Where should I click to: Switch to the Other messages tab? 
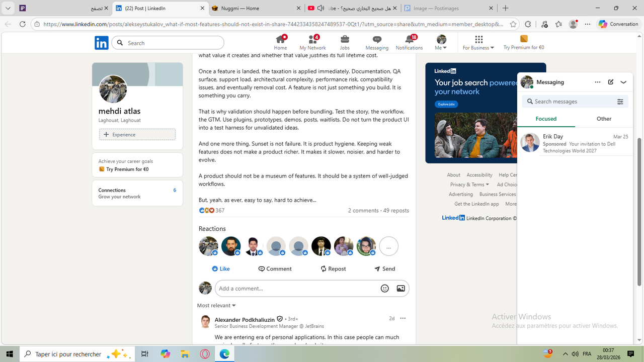tap(604, 119)
